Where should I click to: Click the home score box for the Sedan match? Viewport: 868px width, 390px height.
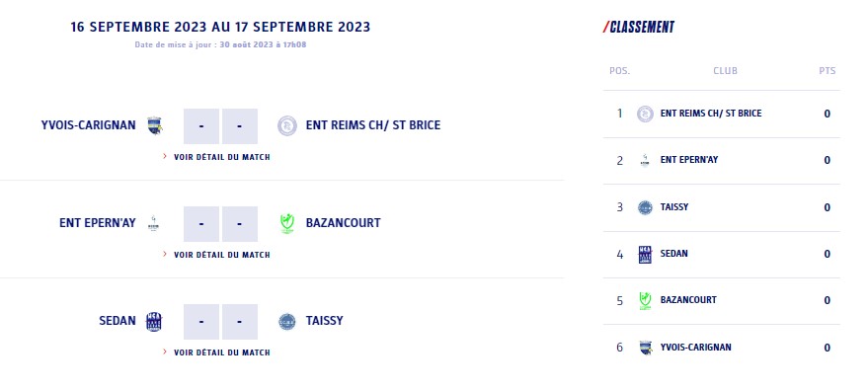(201, 322)
